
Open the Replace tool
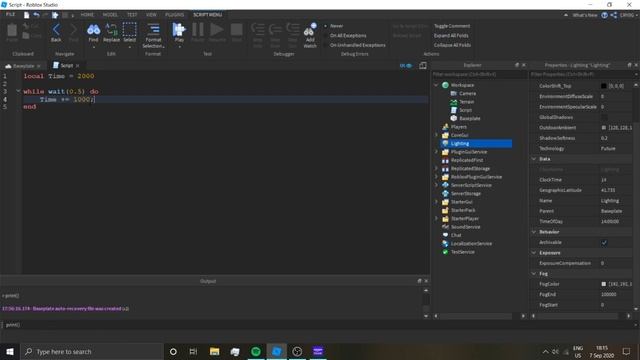tap(111, 30)
